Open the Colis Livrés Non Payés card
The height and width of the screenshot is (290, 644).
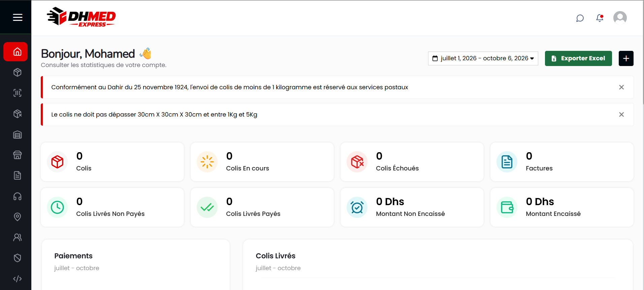pos(112,207)
